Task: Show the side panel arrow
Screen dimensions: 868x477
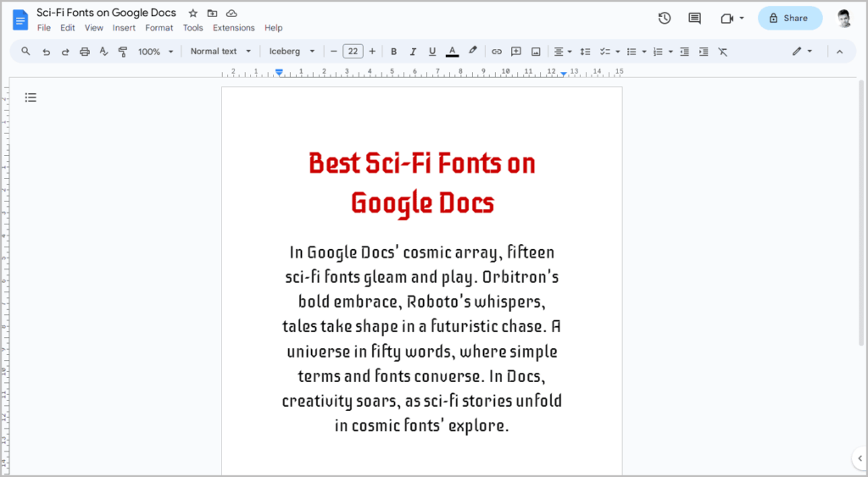Action: pyautogui.click(x=860, y=458)
